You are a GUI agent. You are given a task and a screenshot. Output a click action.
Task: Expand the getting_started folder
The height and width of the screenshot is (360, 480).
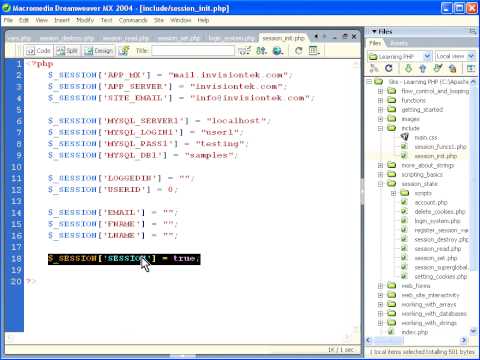[x=380, y=110]
